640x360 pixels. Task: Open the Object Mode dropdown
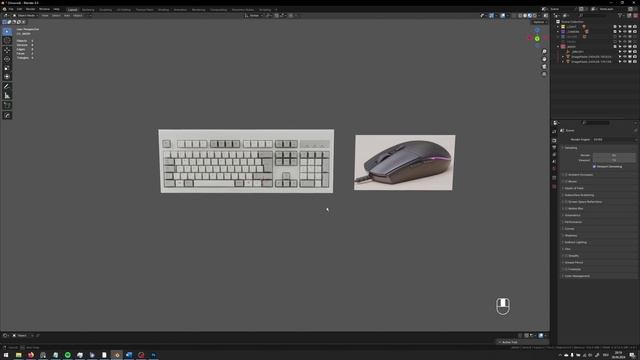click(25, 16)
